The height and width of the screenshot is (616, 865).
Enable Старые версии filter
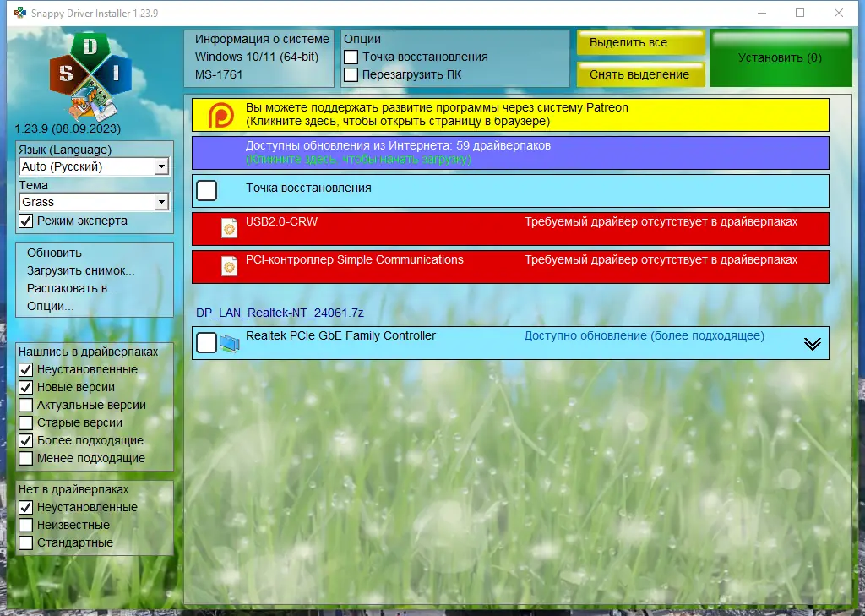coord(26,422)
